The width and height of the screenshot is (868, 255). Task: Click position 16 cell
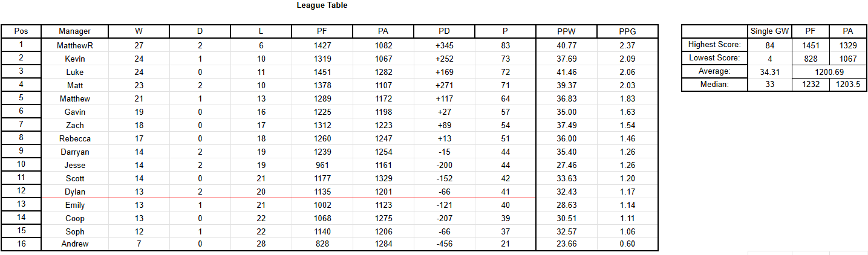pos(21,244)
